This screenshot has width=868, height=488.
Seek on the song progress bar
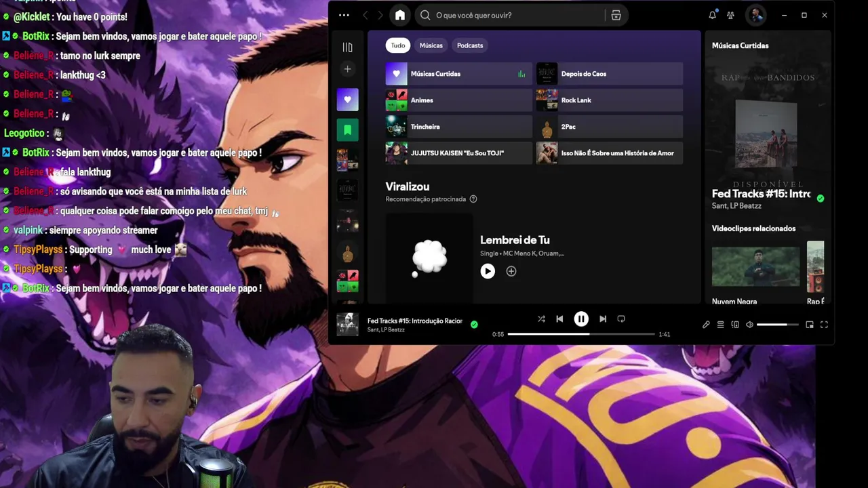[581, 334]
